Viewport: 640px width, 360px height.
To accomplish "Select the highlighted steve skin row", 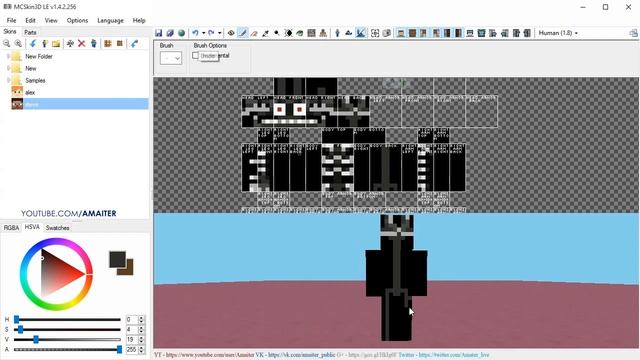I will [80, 104].
